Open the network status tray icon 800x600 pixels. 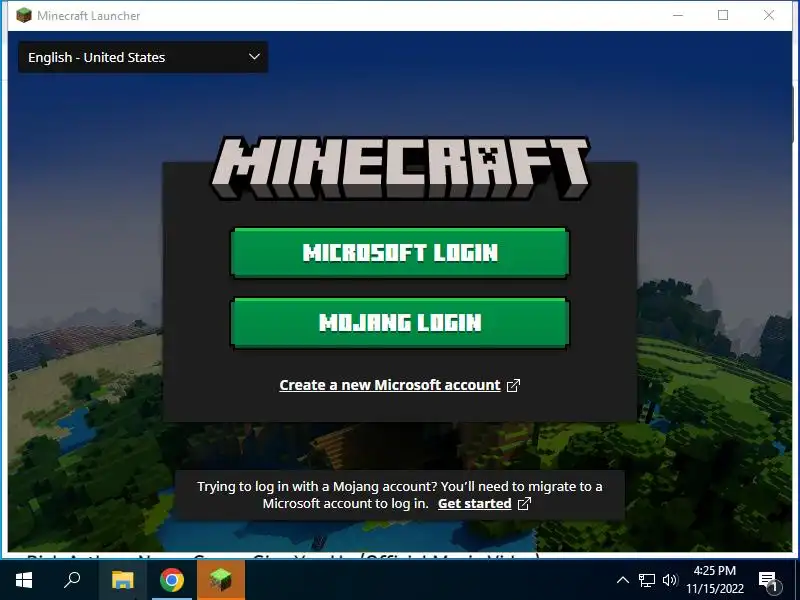coord(646,580)
